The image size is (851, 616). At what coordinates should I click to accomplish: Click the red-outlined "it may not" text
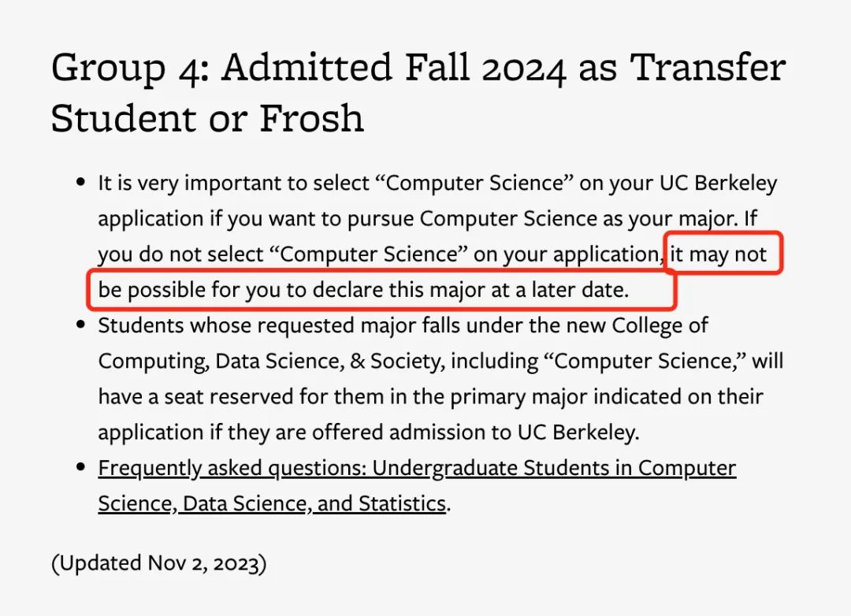[x=719, y=254]
